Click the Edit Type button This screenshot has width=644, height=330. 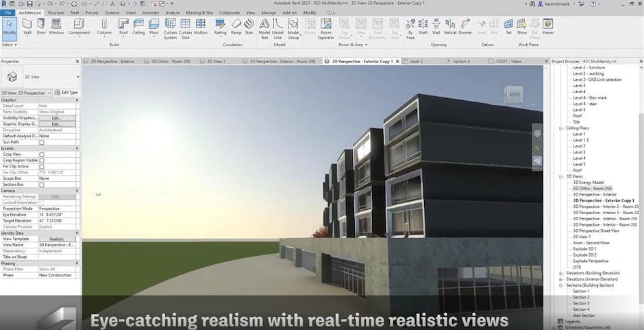click(x=66, y=93)
